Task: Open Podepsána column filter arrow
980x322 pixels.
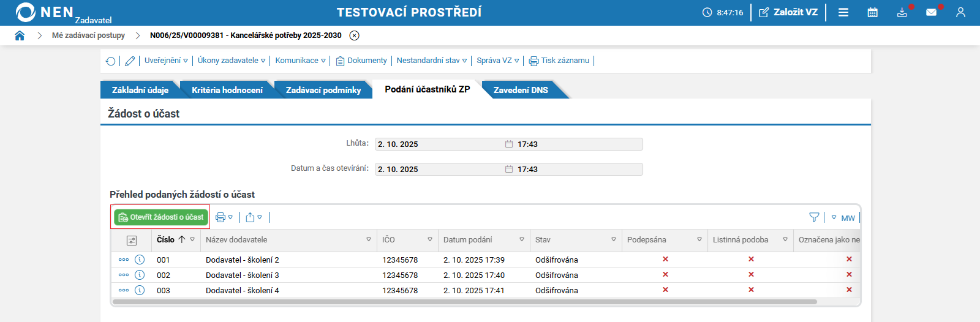Action: (699, 240)
